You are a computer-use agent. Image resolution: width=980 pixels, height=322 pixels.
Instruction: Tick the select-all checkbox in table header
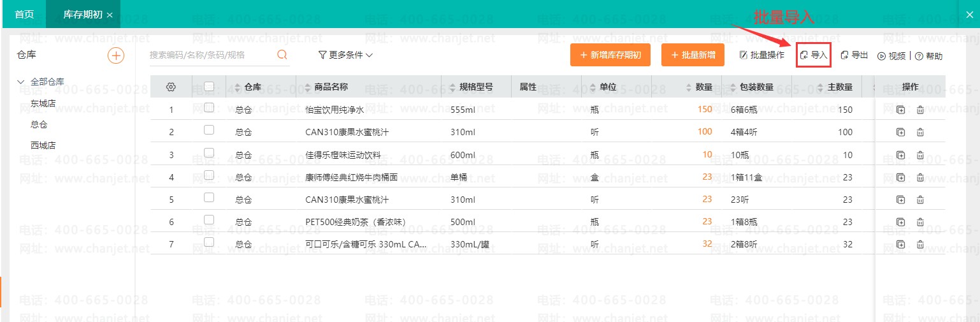209,87
